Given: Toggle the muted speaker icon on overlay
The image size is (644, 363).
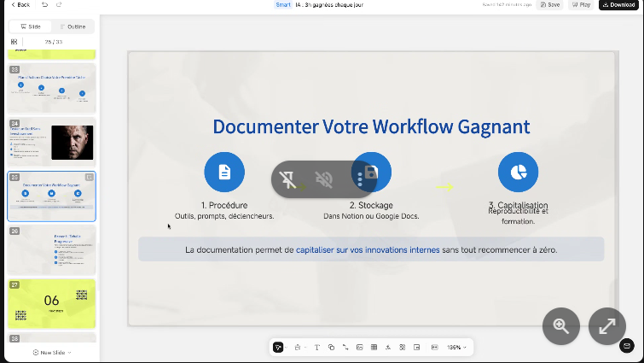Looking at the screenshot, I should coord(323,179).
